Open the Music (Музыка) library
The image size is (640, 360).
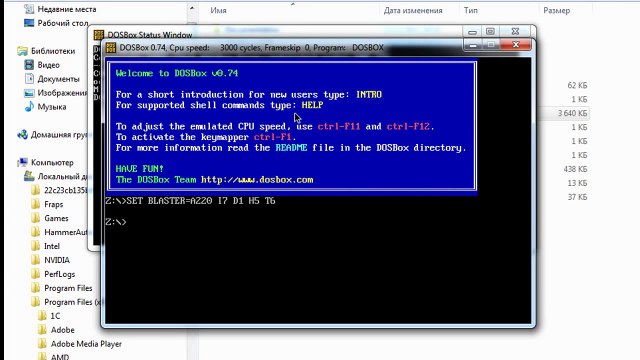(x=45, y=107)
